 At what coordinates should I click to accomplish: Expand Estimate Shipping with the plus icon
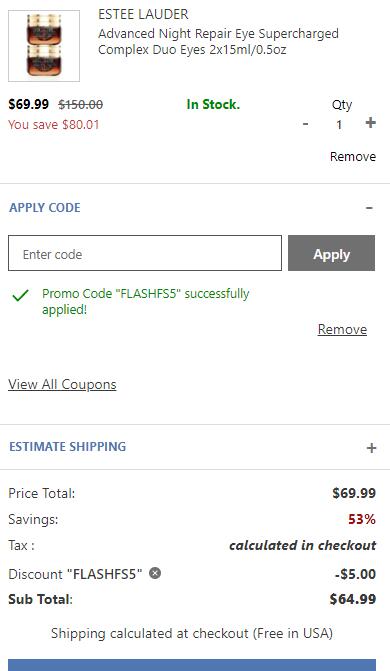click(371, 448)
